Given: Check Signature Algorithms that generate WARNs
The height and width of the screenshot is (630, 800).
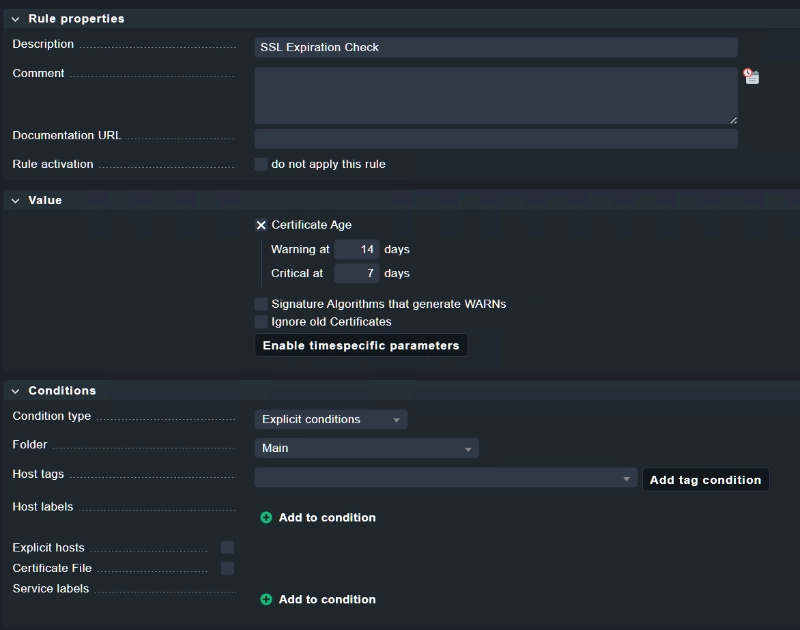Looking at the screenshot, I should click(261, 304).
